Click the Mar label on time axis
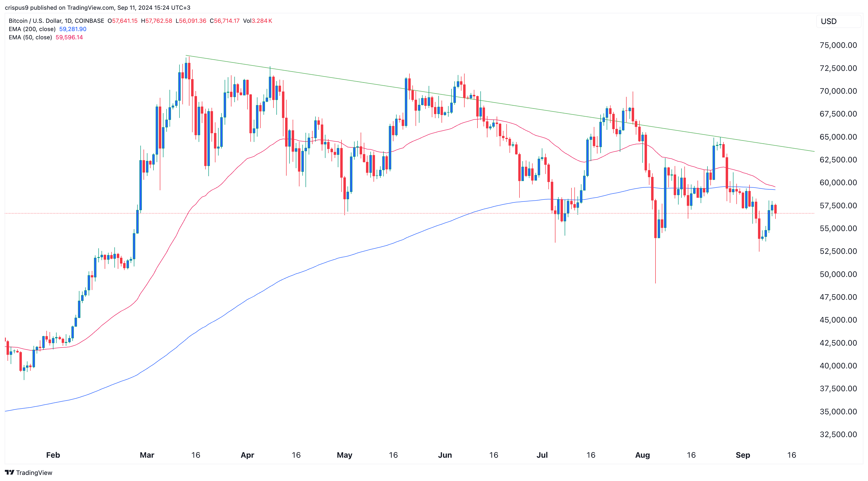Viewport: 868px width, 481px height. pyautogui.click(x=147, y=455)
